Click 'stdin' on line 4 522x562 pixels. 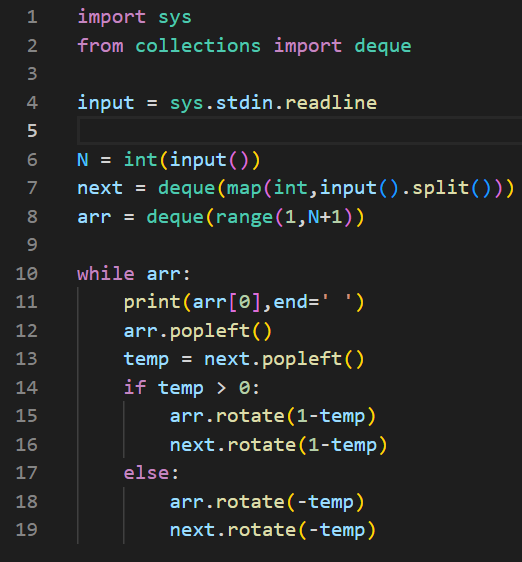tap(244, 103)
